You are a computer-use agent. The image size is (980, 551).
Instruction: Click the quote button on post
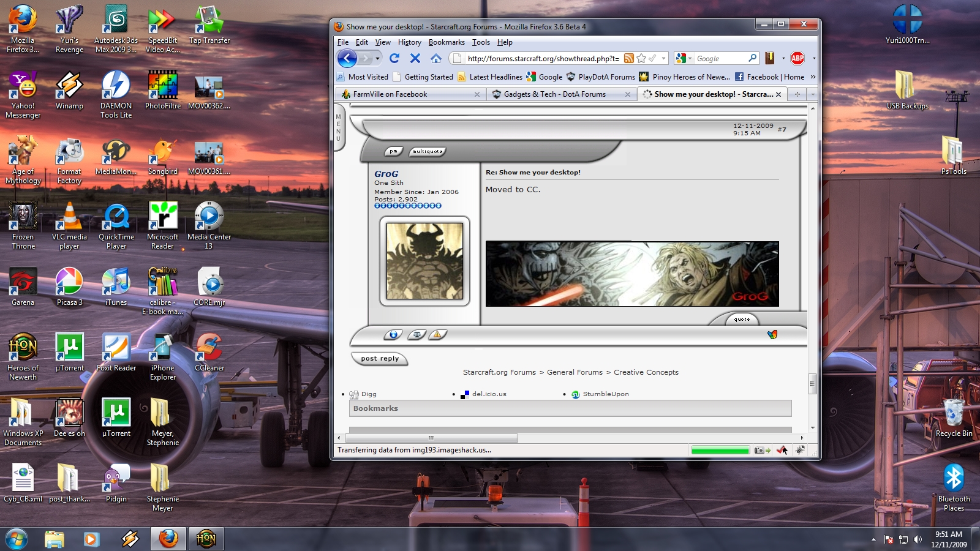(x=742, y=319)
